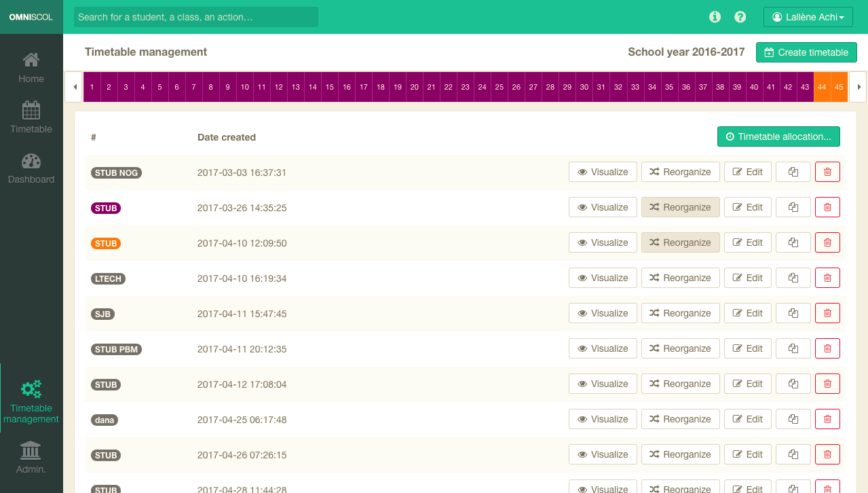Click trash icon for dana timetable
Viewport: 868px width, 493px height.
click(x=827, y=419)
